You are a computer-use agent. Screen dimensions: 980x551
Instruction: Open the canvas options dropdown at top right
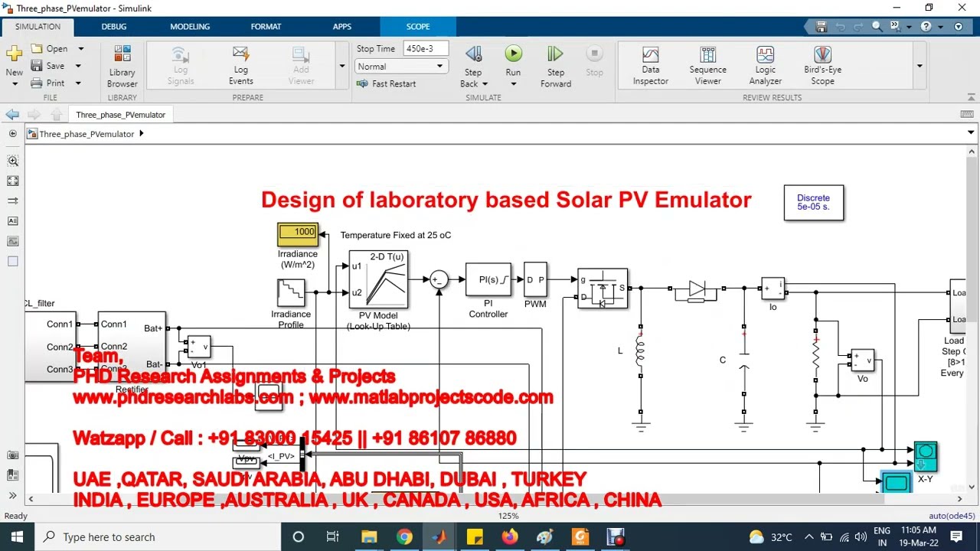click(x=971, y=133)
